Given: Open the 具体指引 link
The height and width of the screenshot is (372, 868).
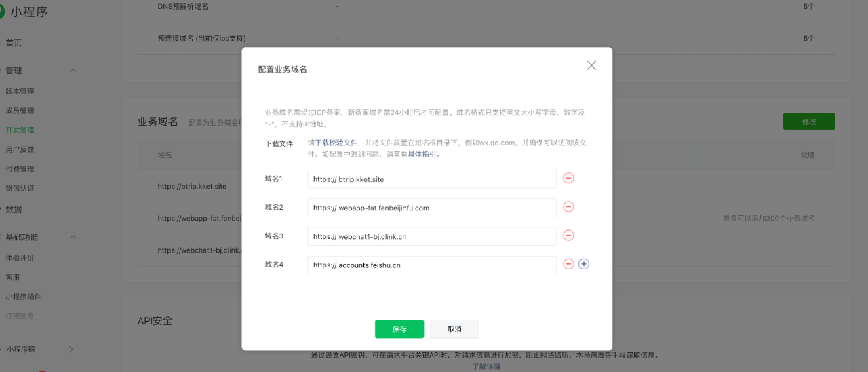Looking at the screenshot, I should pos(422,154).
